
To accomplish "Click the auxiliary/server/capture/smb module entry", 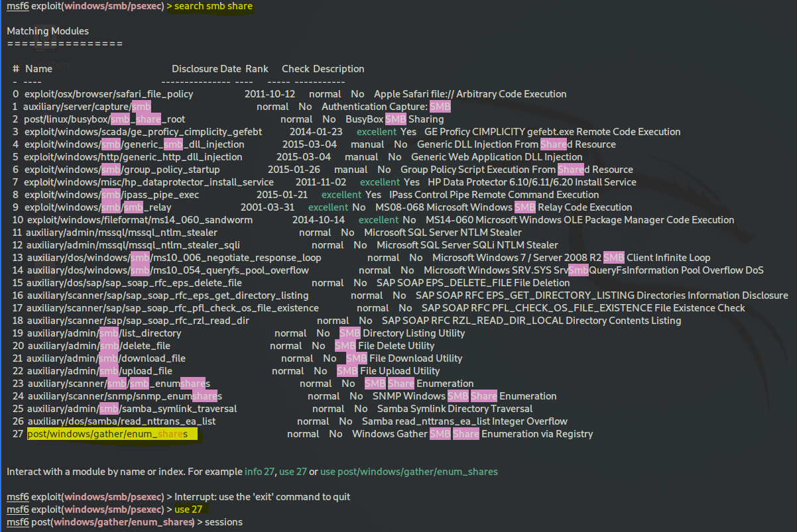I will click(x=87, y=107).
